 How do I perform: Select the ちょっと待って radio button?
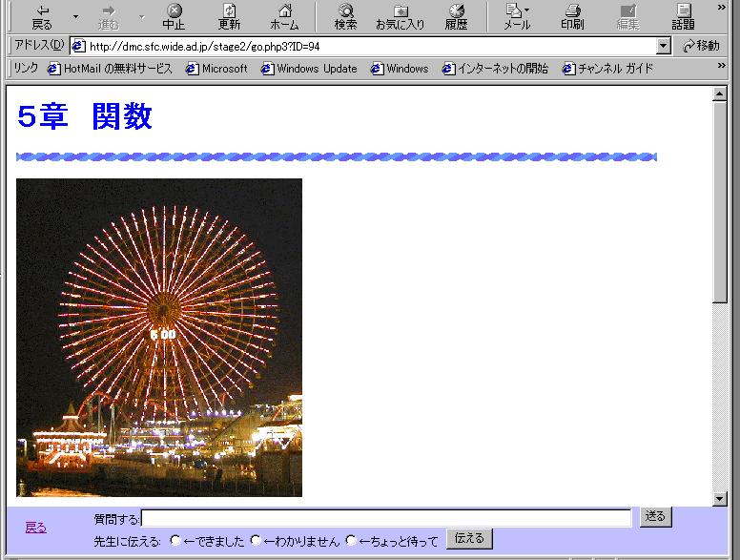[x=351, y=540]
